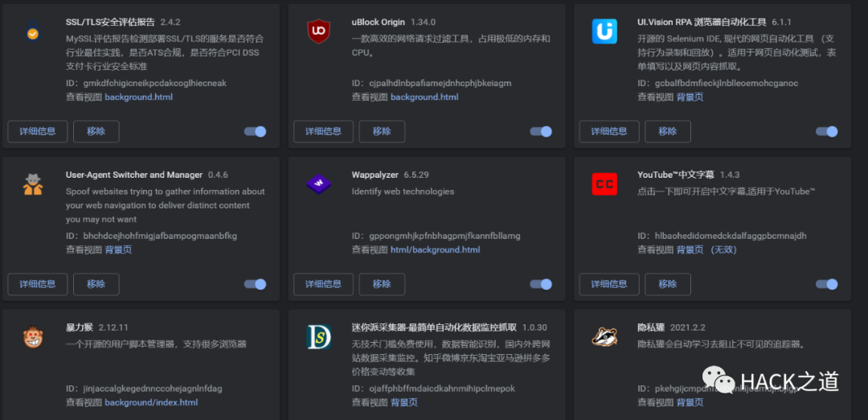Click the 暴力猴 monkey icon
This screenshot has width=868, height=420.
[x=33, y=337]
